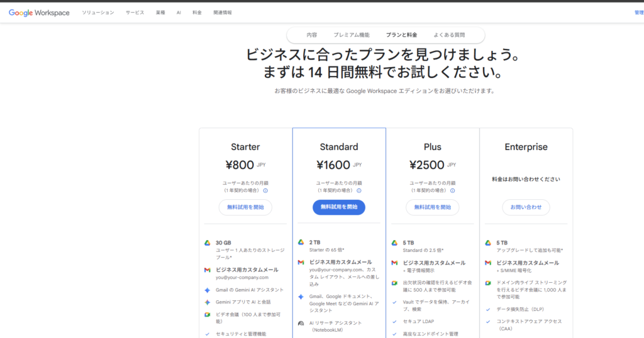Expand the ソリューション navigation menu

[98, 13]
